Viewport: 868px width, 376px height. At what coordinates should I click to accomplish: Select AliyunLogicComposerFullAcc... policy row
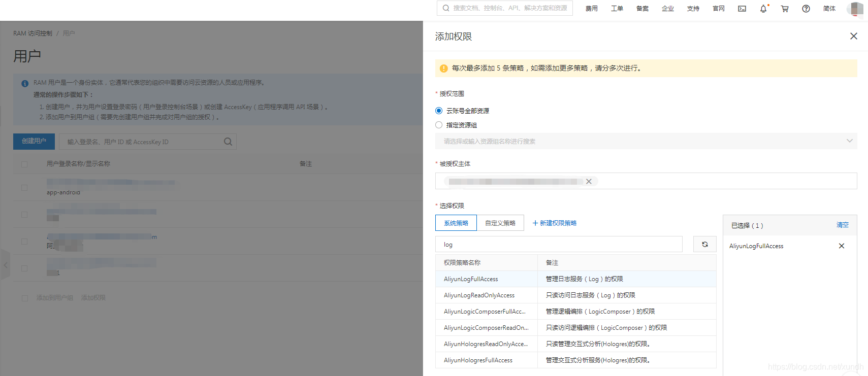(576, 312)
